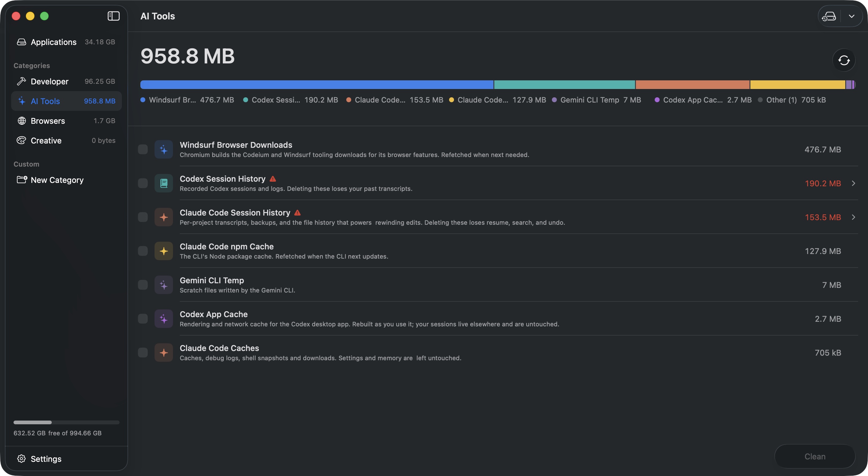This screenshot has width=868, height=476.
Task: Expand Claude Code Session History details chevron
Action: pos(853,217)
